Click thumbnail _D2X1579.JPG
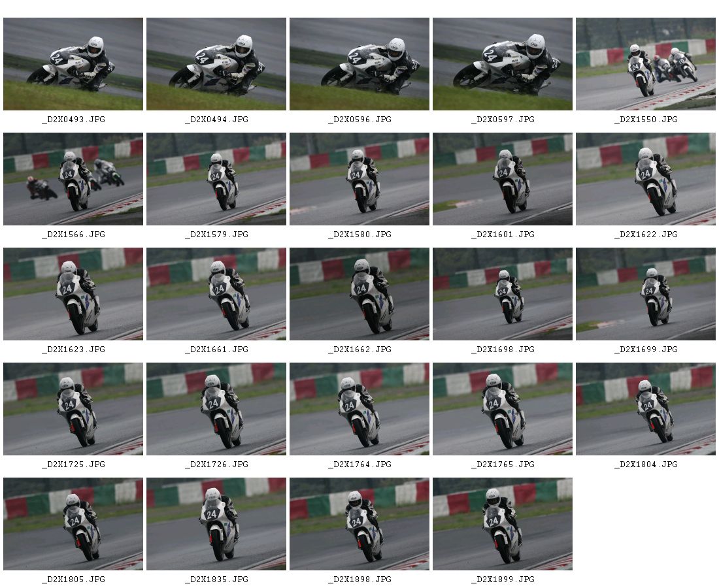The height and width of the screenshot is (588, 719). coord(216,179)
